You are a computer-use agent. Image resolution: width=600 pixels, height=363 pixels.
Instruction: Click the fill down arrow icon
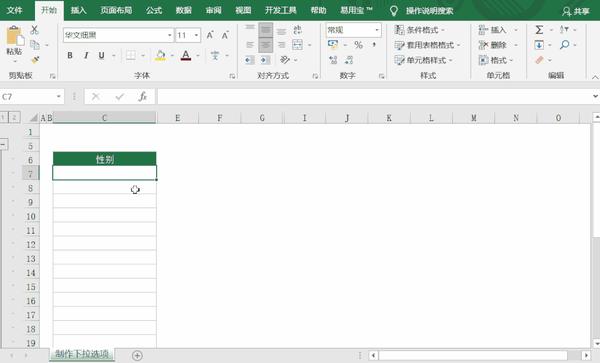pos(539,45)
